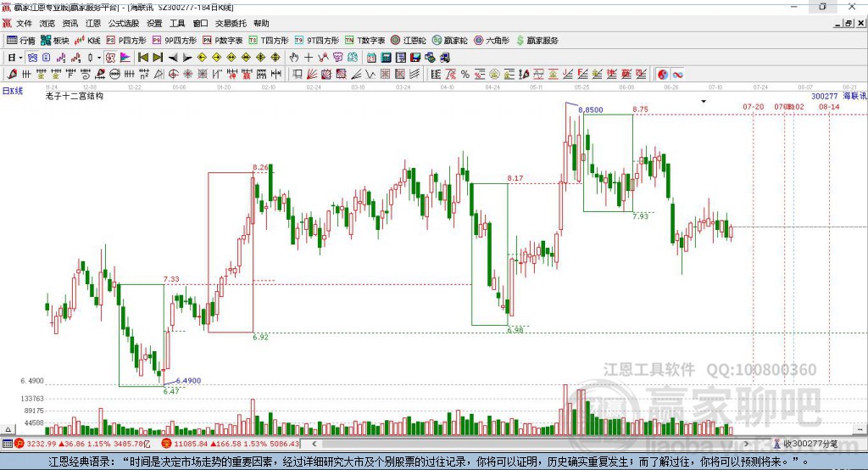Screen dimensions: 868x470
Task: Jump to first bar with skip-start icon
Action: 143,58
